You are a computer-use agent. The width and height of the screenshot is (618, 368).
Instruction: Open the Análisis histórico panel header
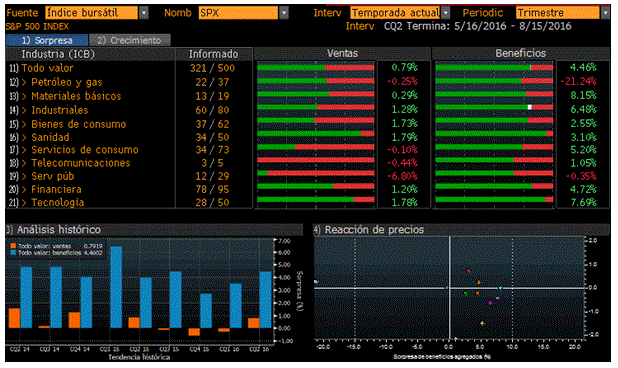pyautogui.click(x=154, y=230)
